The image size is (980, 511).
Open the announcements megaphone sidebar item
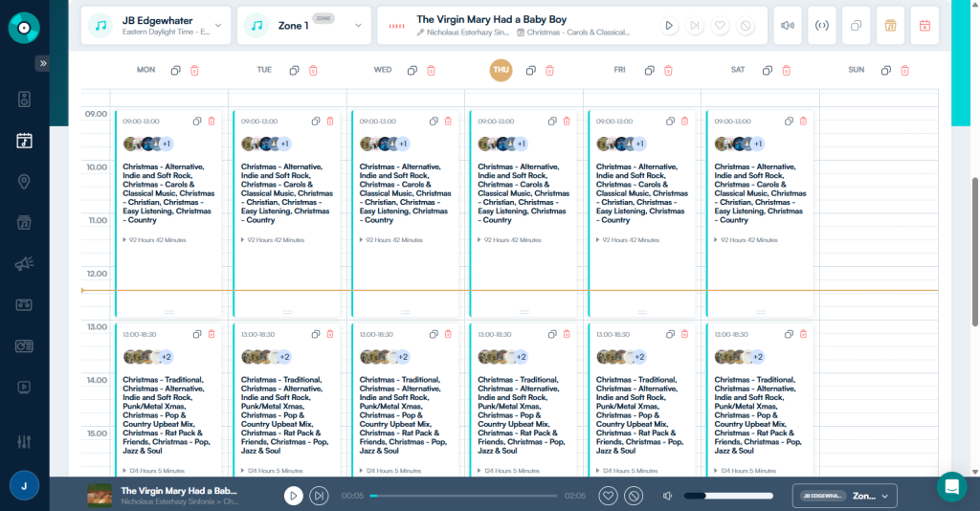(24, 263)
